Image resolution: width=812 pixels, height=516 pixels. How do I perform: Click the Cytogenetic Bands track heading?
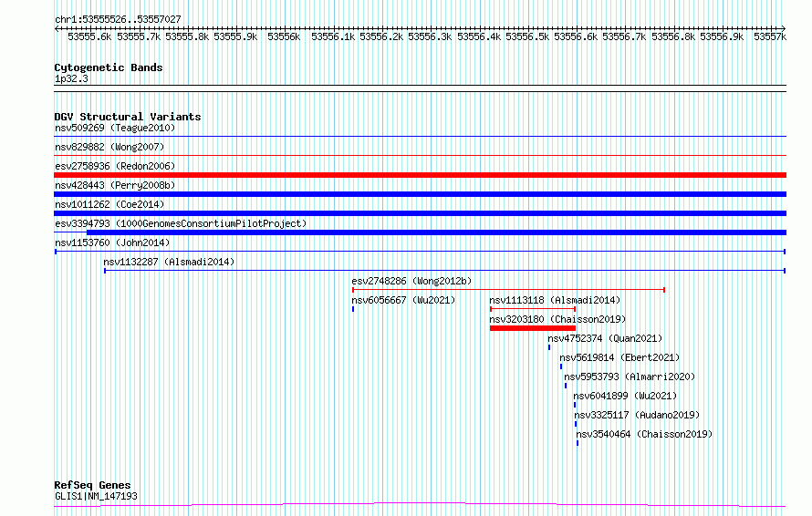coord(109,67)
